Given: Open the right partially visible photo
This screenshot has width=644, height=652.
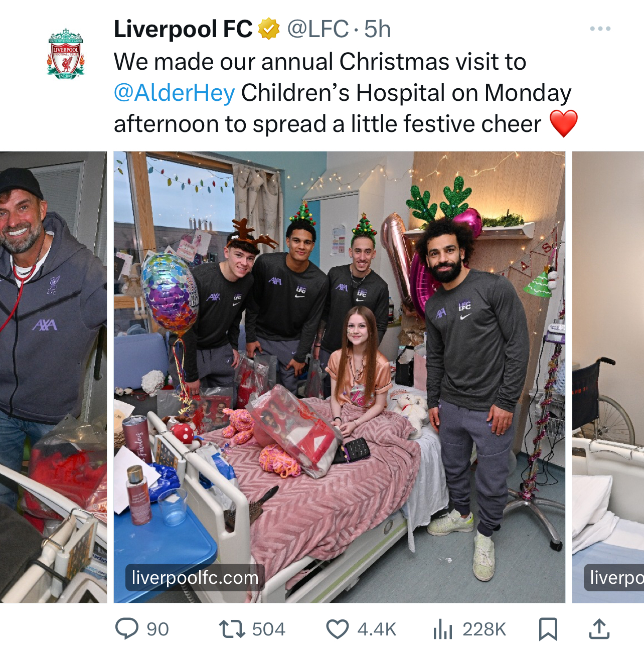Looking at the screenshot, I should [x=608, y=377].
